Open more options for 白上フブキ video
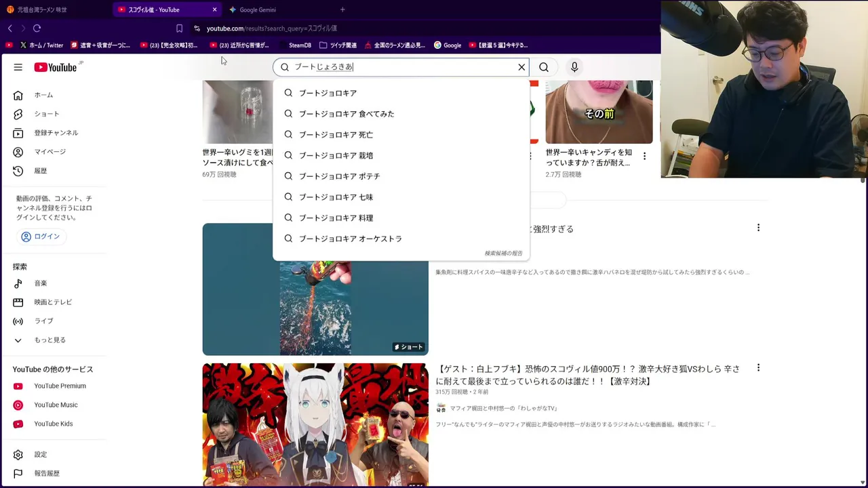The height and width of the screenshot is (488, 868). 758,368
